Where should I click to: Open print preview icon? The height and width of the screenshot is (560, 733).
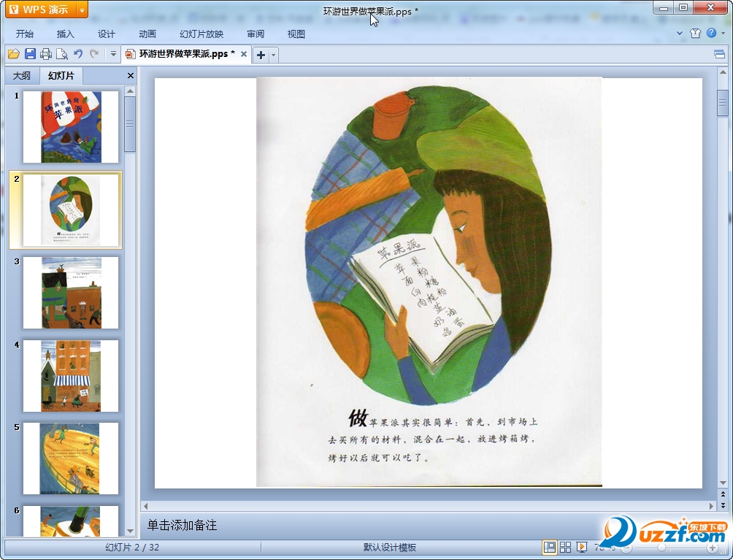pyautogui.click(x=62, y=54)
